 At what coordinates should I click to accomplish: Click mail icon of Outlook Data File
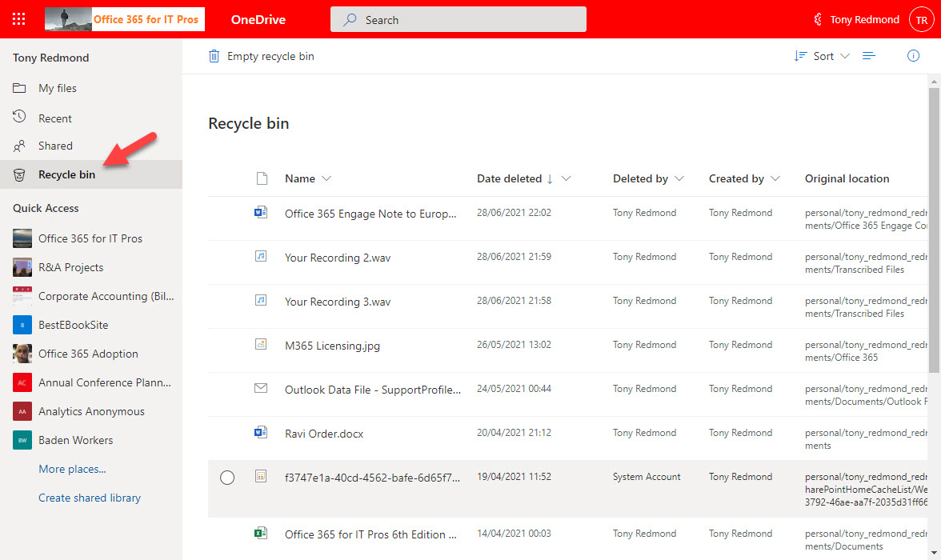(261, 388)
